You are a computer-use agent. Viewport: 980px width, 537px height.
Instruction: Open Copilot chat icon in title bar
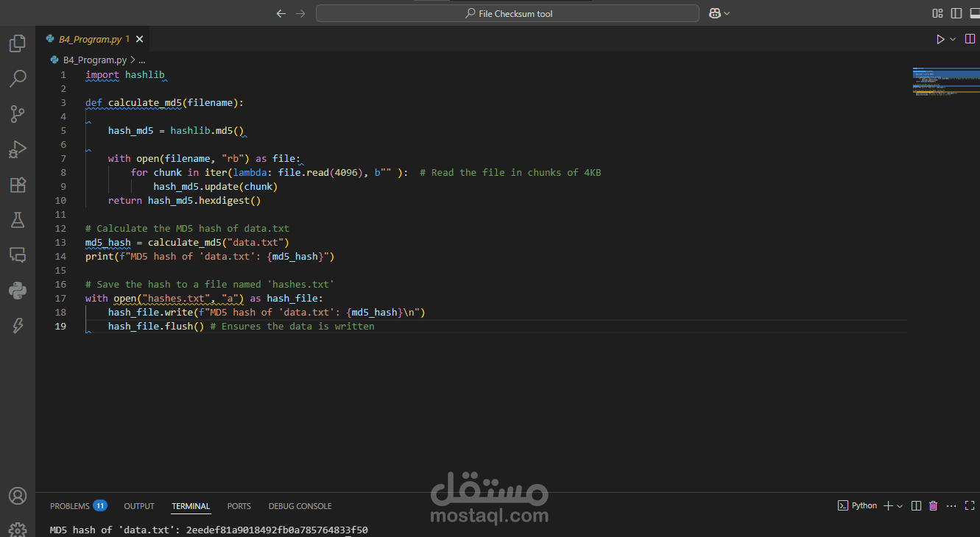(x=714, y=13)
